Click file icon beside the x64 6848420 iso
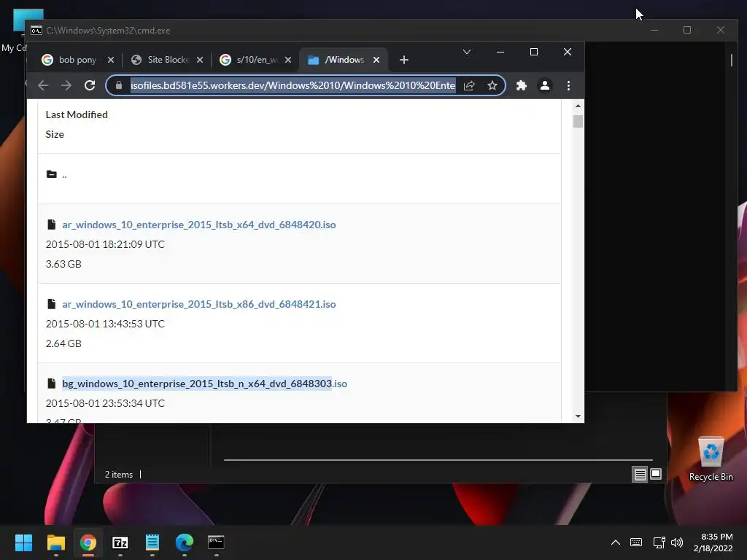The width and height of the screenshot is (747, 560). [x=52, y=225]
